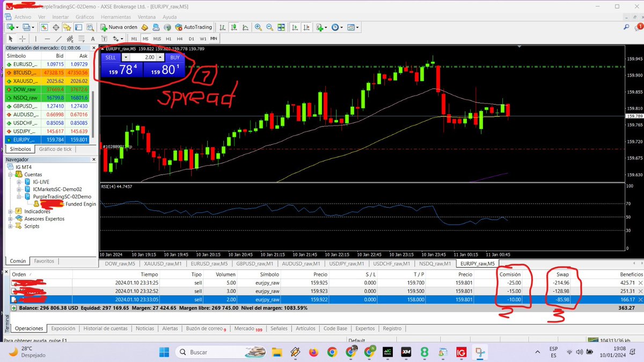The width and height of the screenshot is (644, 362).
Task: Open the Herramientas menu
Action: 115,17
